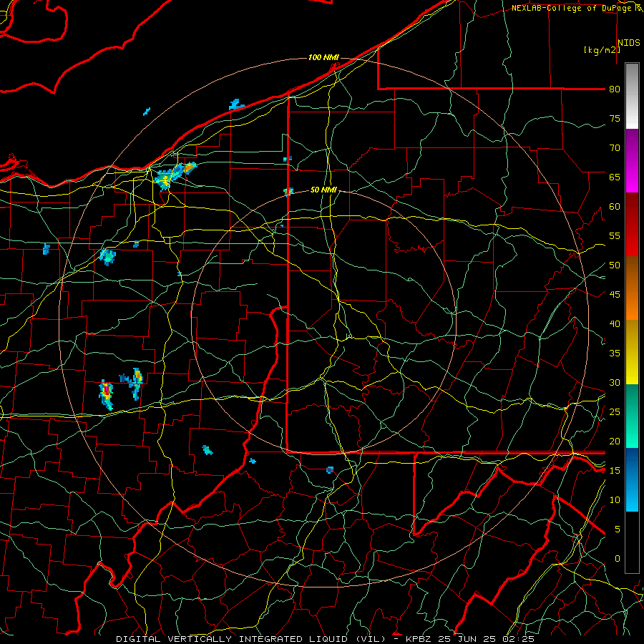Click the 55 value on the VIL scale
The image size is (644, 644).
[x=615, y=235]
